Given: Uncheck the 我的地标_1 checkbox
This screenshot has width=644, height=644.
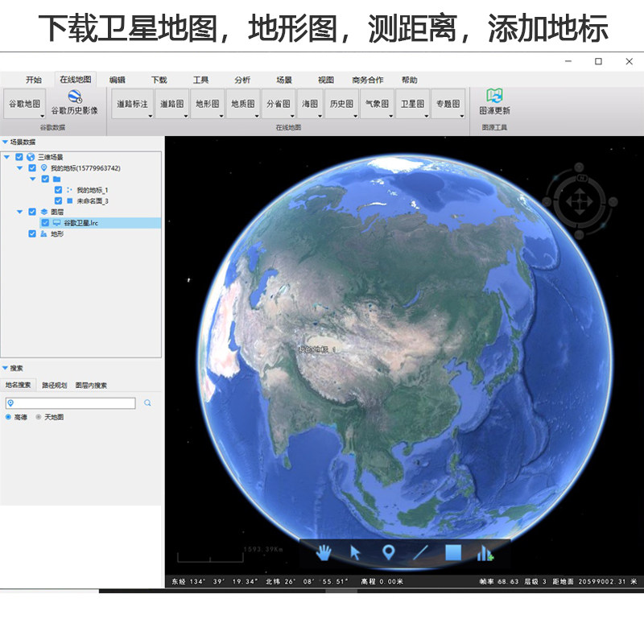Looking at the screenshot, I should pyautogui.click(x=58, y=190).
